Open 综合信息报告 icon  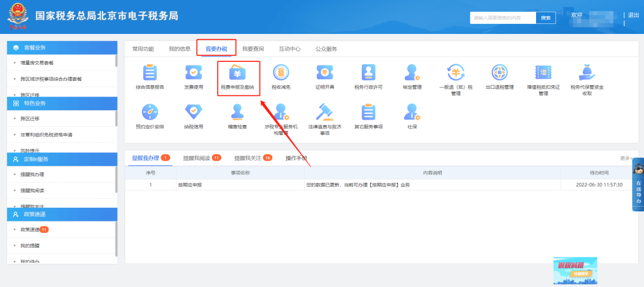tap(150, 73)
